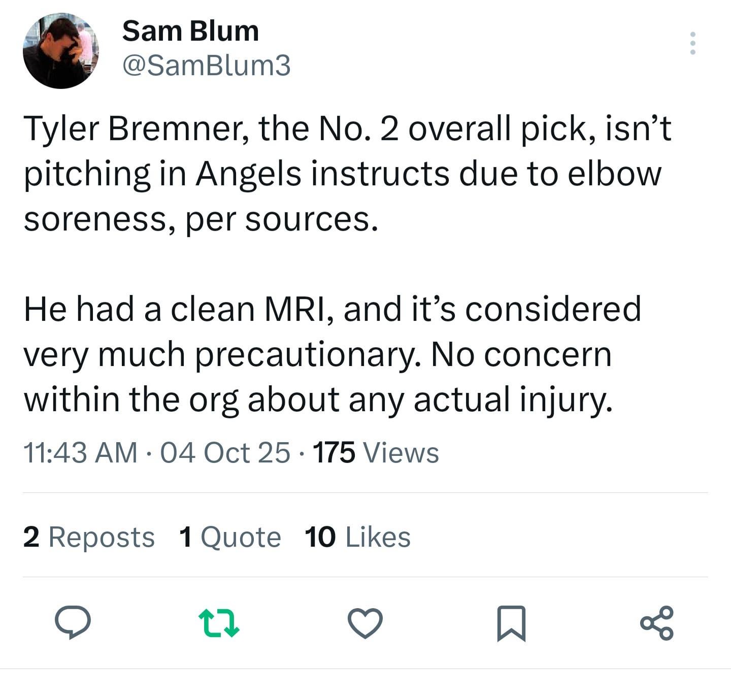Bookmark this post
Screen dimensions: 731x700
tap(511, 623)
